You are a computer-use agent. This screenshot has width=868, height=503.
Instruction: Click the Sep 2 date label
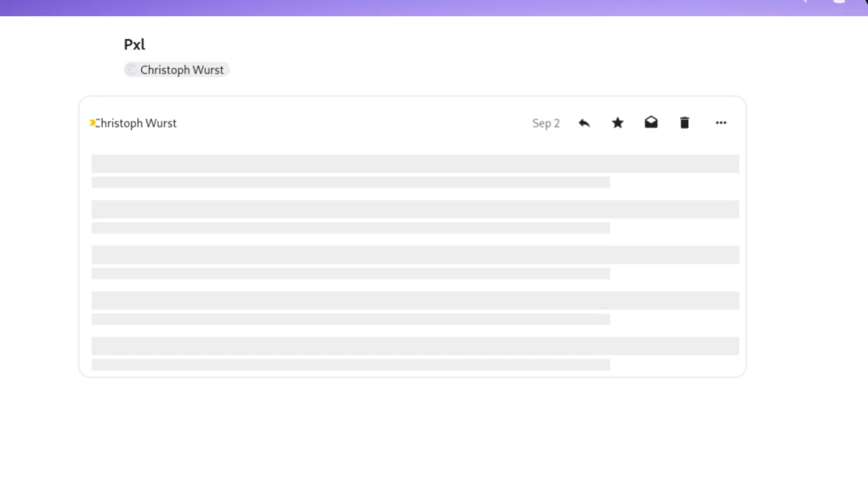pyautogui.click(x=545, y=123)
